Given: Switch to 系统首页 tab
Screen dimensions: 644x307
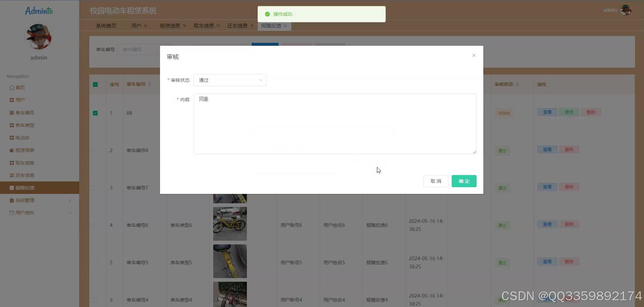Looking at the screenshot, I should [x=106, y=26].
